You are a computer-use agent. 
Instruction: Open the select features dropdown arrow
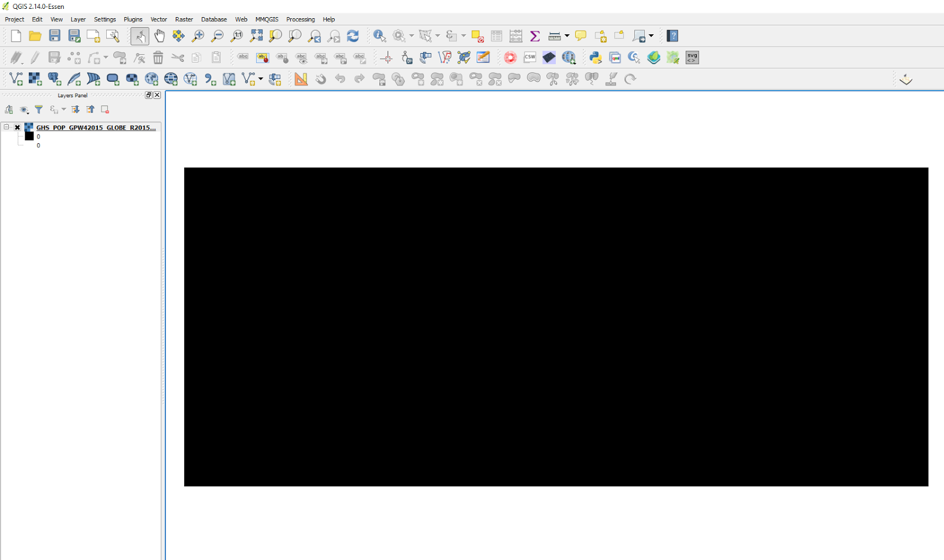coord(438,36)
